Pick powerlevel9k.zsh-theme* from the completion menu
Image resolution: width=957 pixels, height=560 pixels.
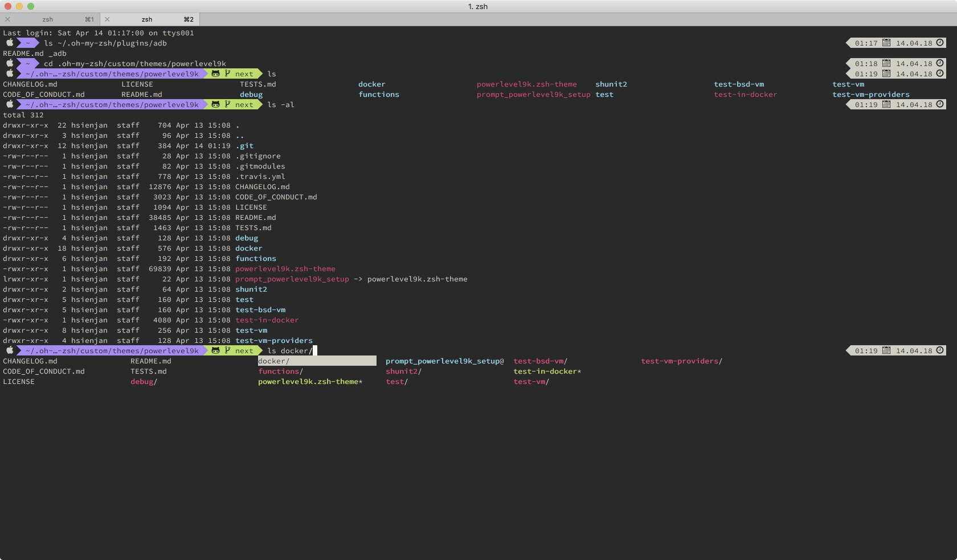click(310, 382)
